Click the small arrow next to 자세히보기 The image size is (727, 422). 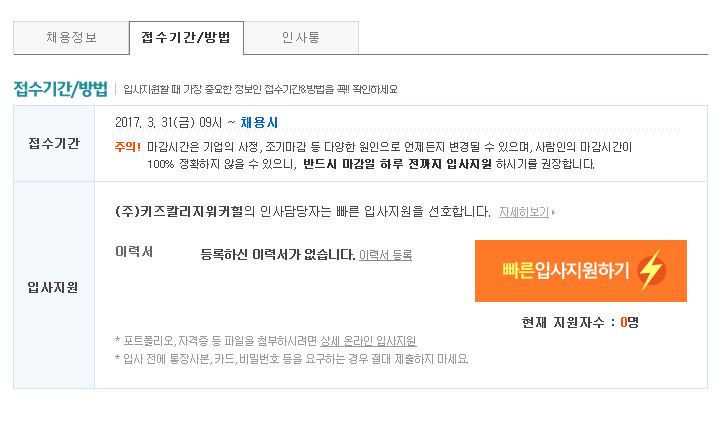pyautogui.click(x=554, y=212)
